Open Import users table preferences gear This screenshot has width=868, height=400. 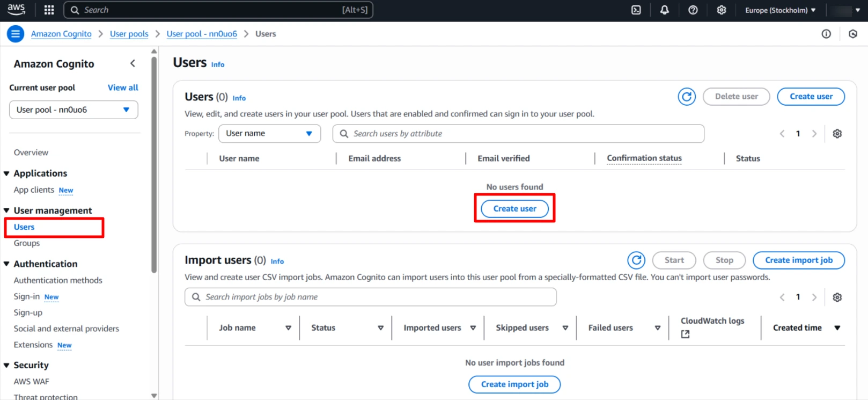coord(837,297)
